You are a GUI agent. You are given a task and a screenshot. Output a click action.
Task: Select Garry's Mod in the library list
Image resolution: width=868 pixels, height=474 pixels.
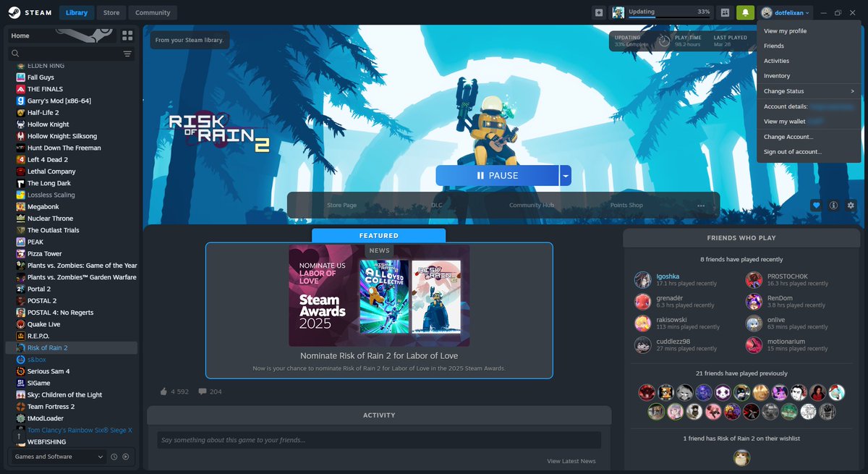click(59, 101)
